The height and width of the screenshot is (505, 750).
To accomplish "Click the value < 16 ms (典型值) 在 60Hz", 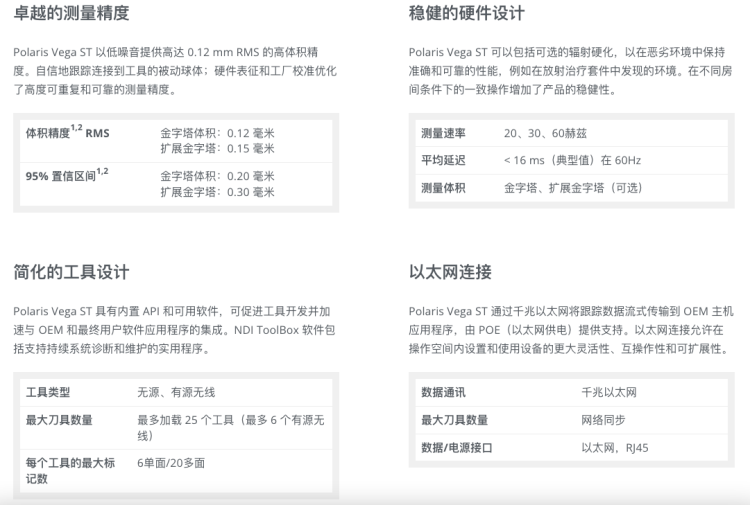I will coord(573,160).
